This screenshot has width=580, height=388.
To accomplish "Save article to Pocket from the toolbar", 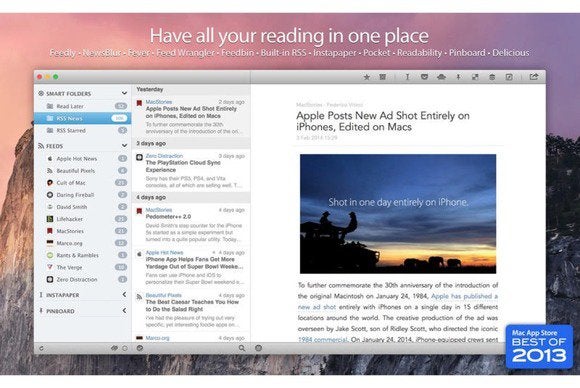I will [x=424, y=77].
